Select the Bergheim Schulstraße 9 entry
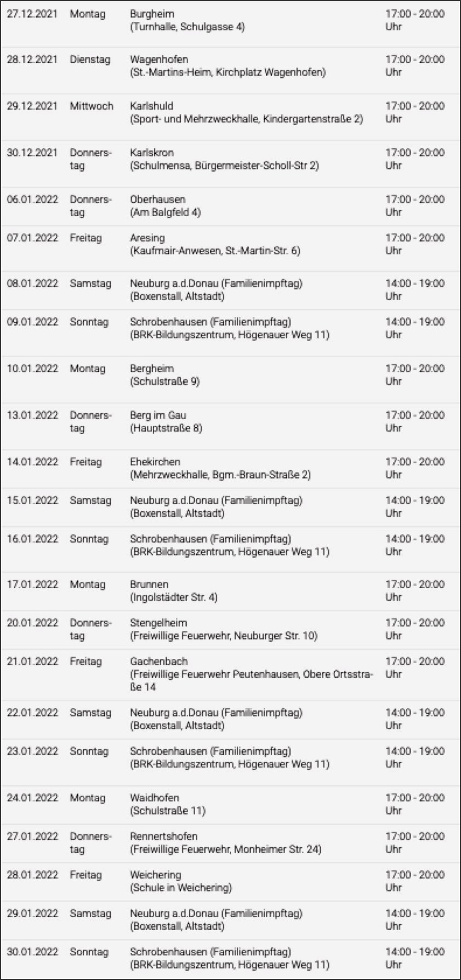Screen dimensions: 461x980 click(x=164, y=375)
